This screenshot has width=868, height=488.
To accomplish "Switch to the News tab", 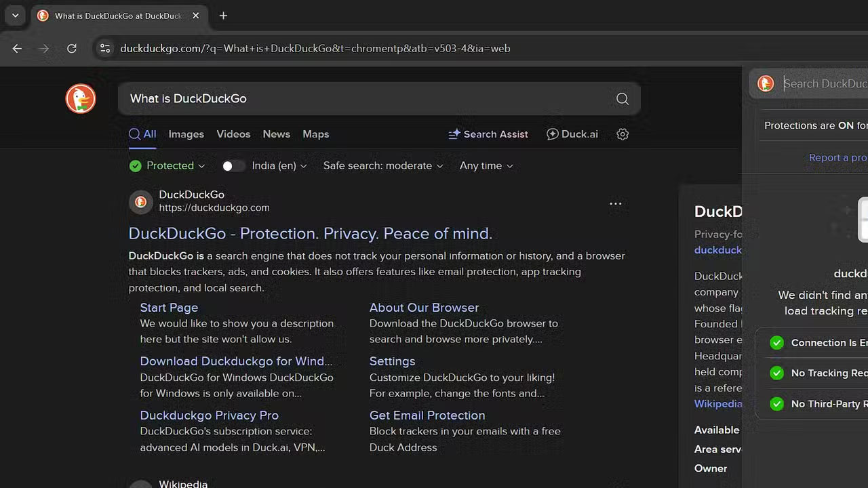I will (276, 134).
